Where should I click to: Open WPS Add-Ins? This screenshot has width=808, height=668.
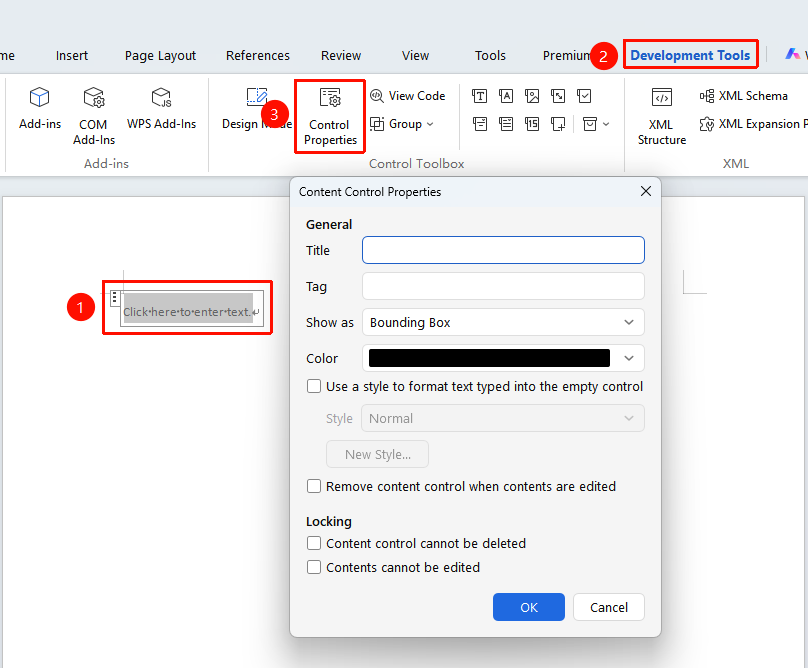coord(161,109)
